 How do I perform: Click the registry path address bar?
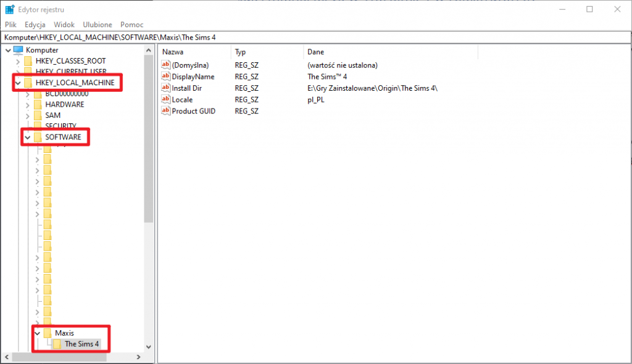[x=316, y=38]
